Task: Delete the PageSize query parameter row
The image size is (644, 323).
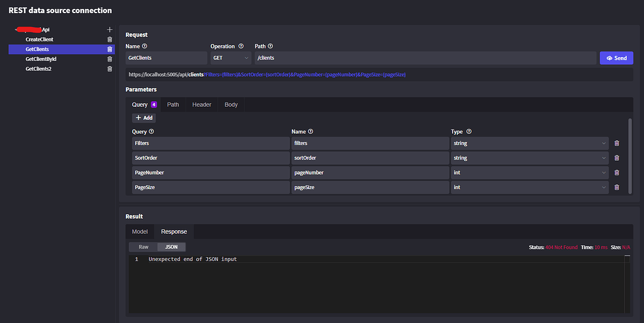Action: [x=616, y=187]
